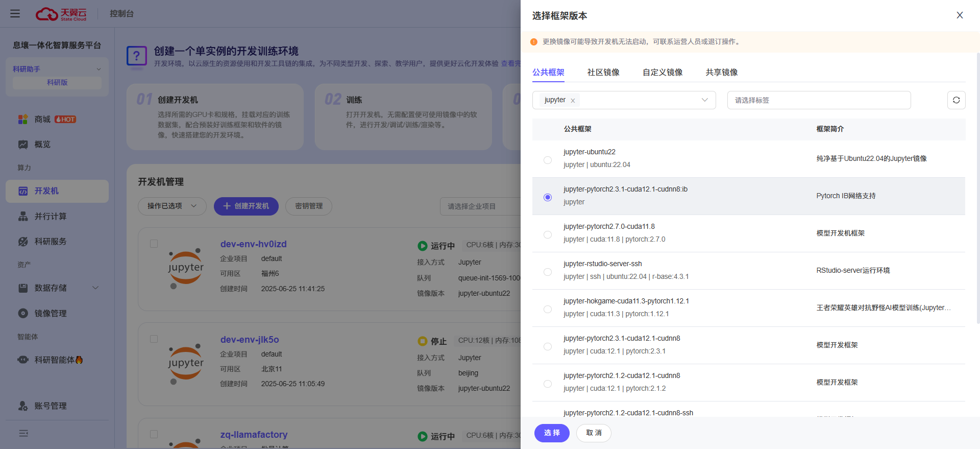Expand the 科研助手 selector
Image resolution: width=980 pixels, height=449 pixels.
pyautogui.click(x=57, y=69)
